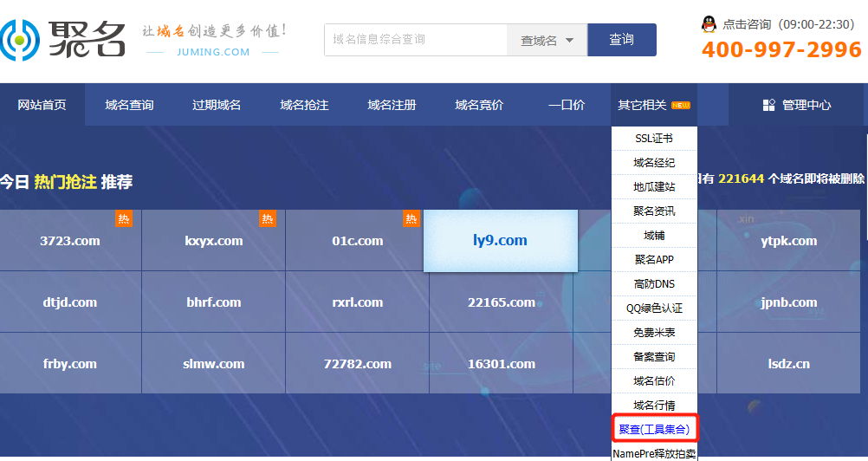868x461 pixels.
Task: Click the NEW badge beside 其它相关
Action: coord(681,106)
